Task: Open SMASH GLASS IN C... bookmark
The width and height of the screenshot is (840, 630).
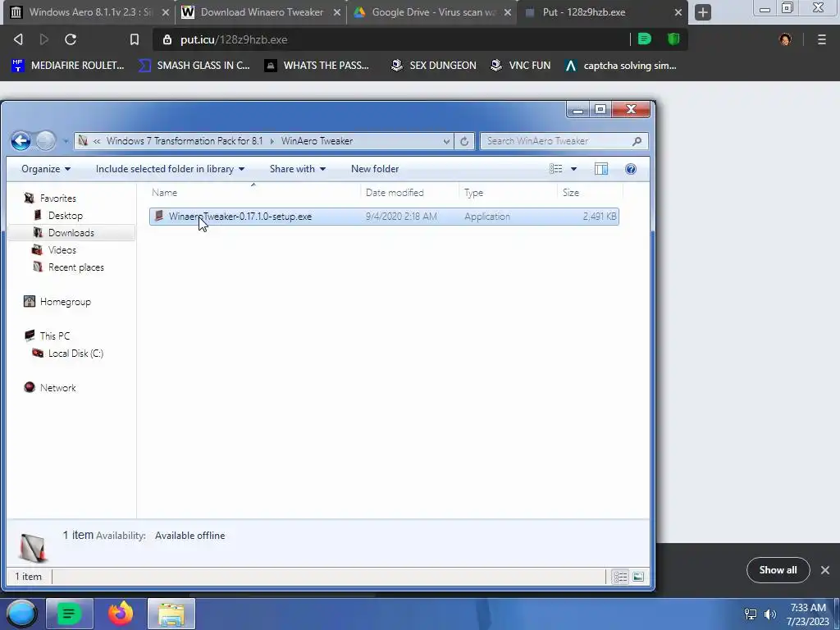Action: [x=194, y=66]
